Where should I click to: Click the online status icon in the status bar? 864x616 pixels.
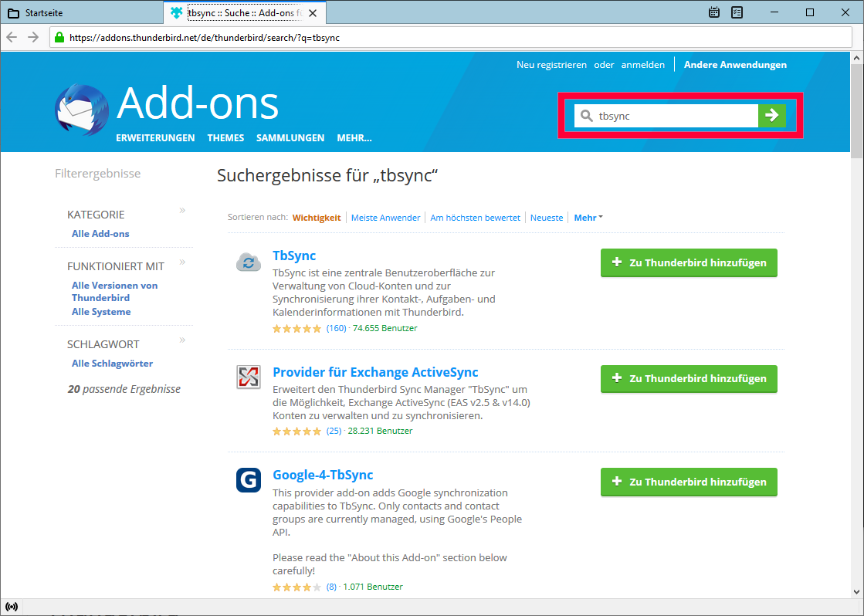pyautogui.click(x=12, y=606)
